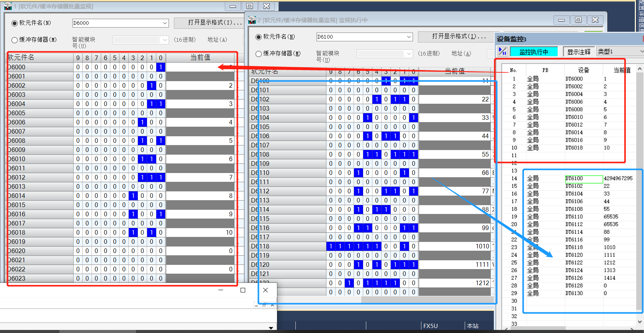Select 缓冲存储器(M) radio in window 2
This screenshot has height=333, width=644.
pyautogui.click(x=259, y=54)
